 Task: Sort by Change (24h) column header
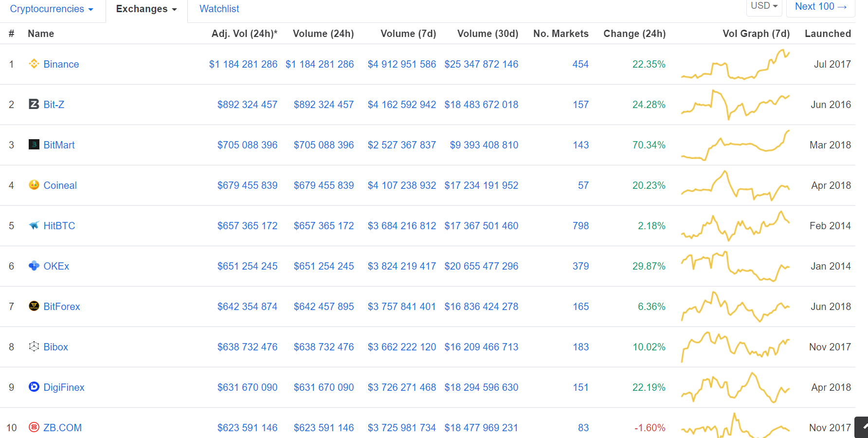click(x=634, y=34)
